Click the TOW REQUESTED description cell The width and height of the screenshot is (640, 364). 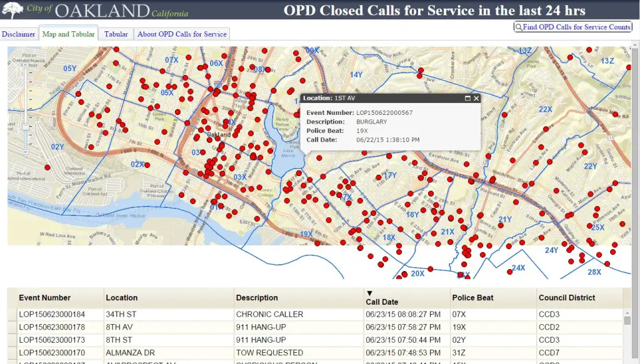pos(299,352)
